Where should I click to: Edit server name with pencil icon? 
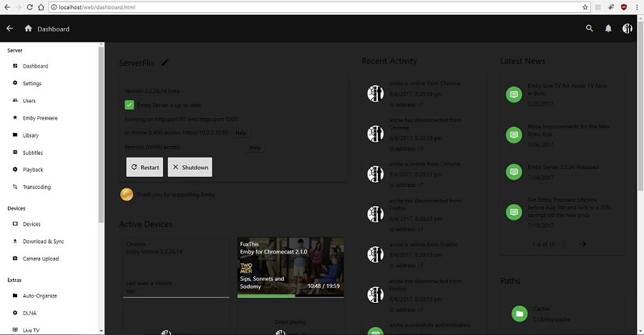coord(165,62)
